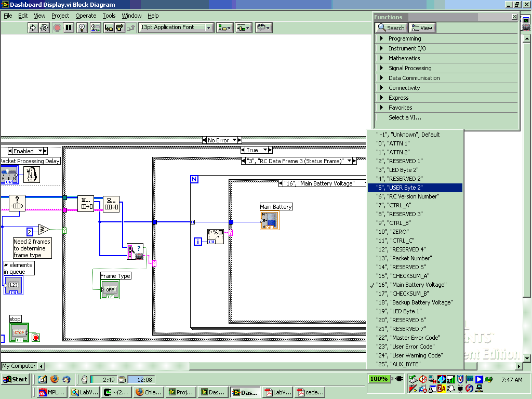Open the Operate menu
Image resolution: width=532 pixels, height=399 pixels.
(x=86, y=16)
